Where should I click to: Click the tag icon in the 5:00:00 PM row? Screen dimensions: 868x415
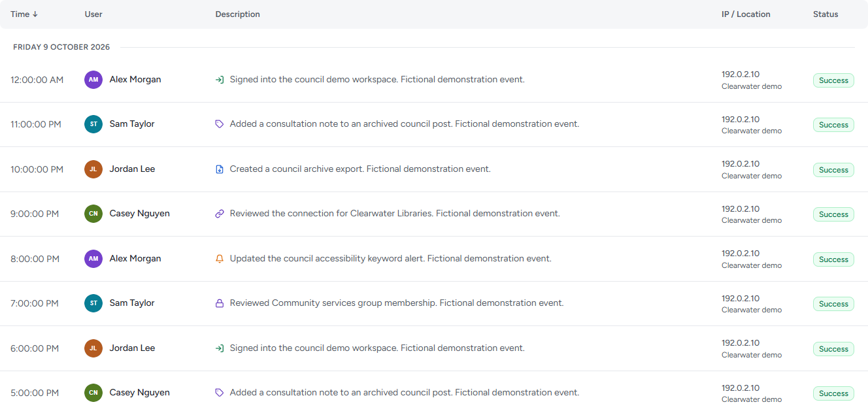220,393
